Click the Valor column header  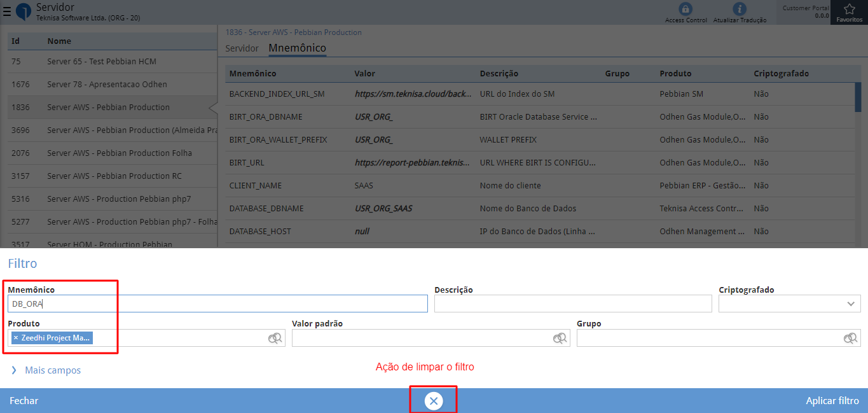click(x=364, y=74)
